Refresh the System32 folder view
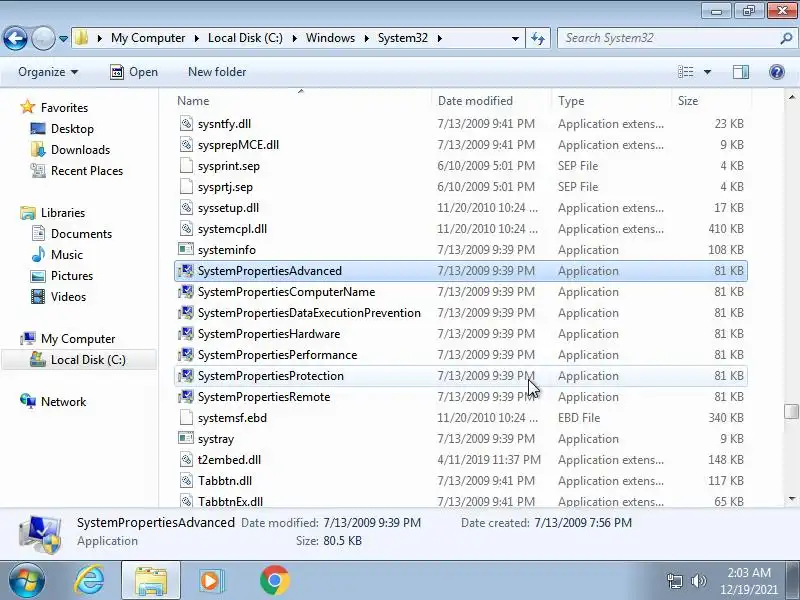This screenshot has height=600, width=800. pyautogui.click(x=538, y=38)
